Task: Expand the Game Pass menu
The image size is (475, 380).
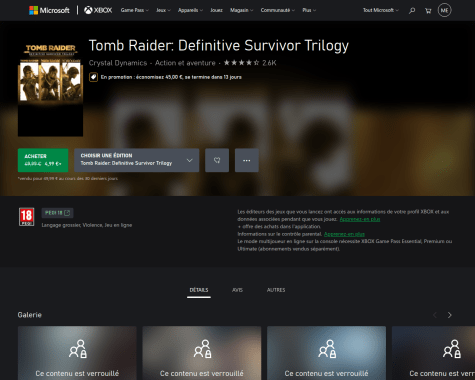Action: point(134,10)
